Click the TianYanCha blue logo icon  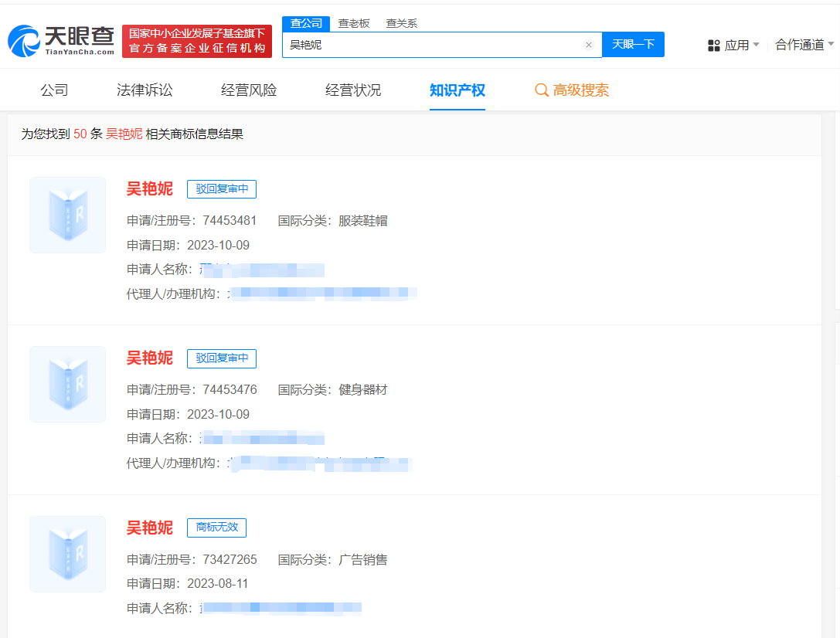[23, 39]
